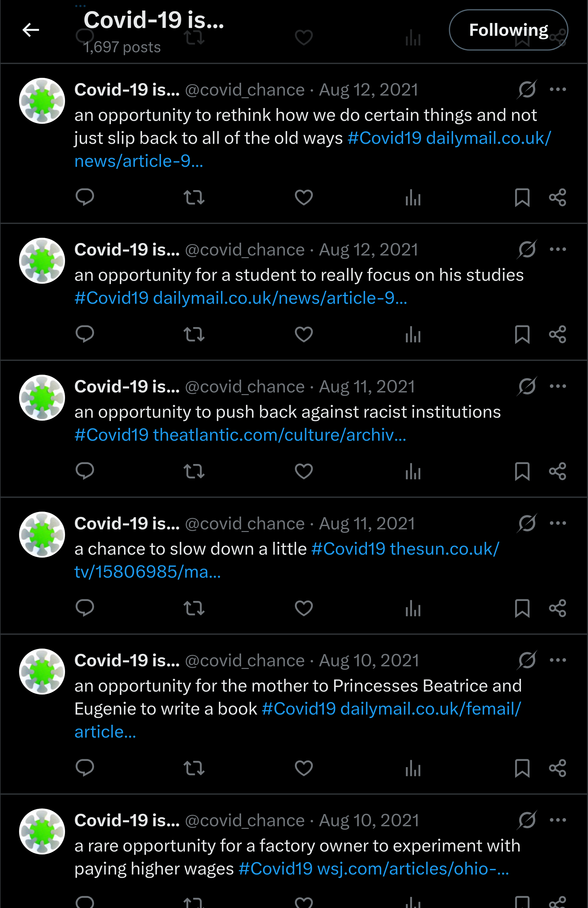The width and height of the screenshot is (588, 908).
Task: Open more options on 'student to really focus' post
Action: click(557, 250)
